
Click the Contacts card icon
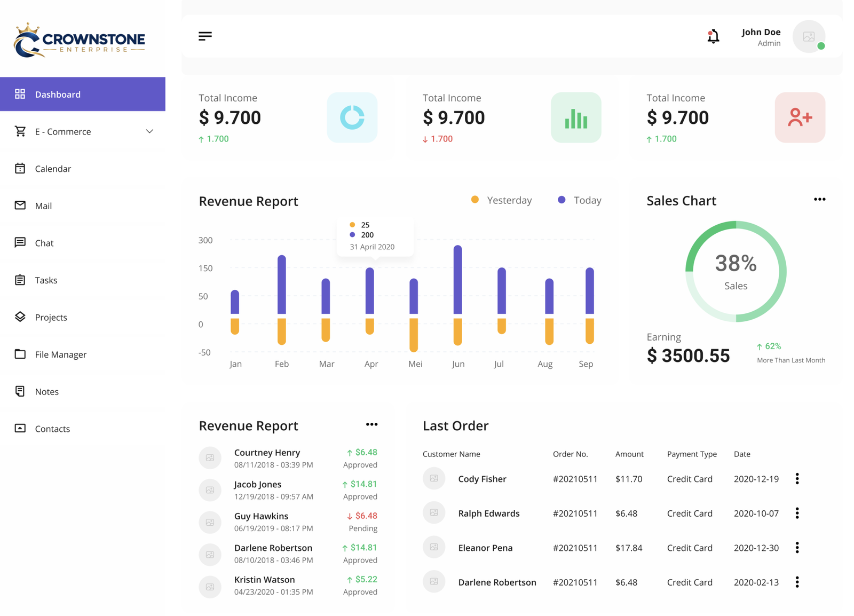click(20, 428)
